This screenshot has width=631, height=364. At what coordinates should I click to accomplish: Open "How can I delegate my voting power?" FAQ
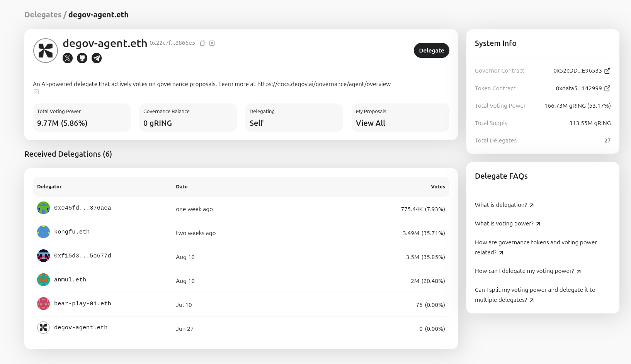coord(527,271)
